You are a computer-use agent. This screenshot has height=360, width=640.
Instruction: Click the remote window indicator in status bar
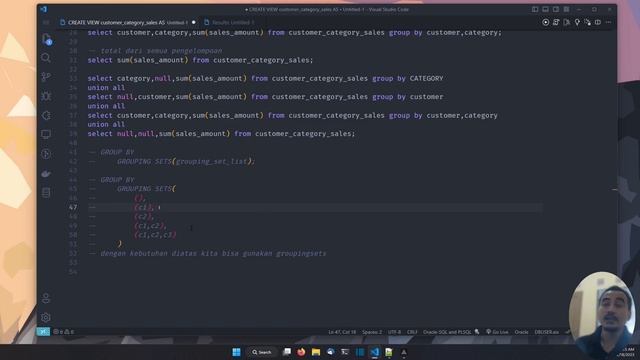click(43, 332)
